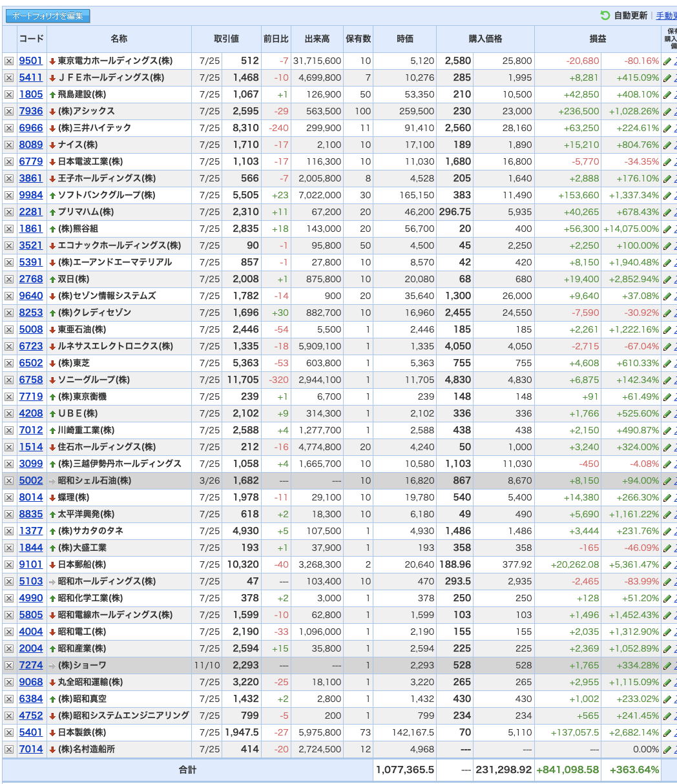Screen dimensions: 677x784
Task: Click the X icon beside 飛島建設 row
Action: coord(9,94)
